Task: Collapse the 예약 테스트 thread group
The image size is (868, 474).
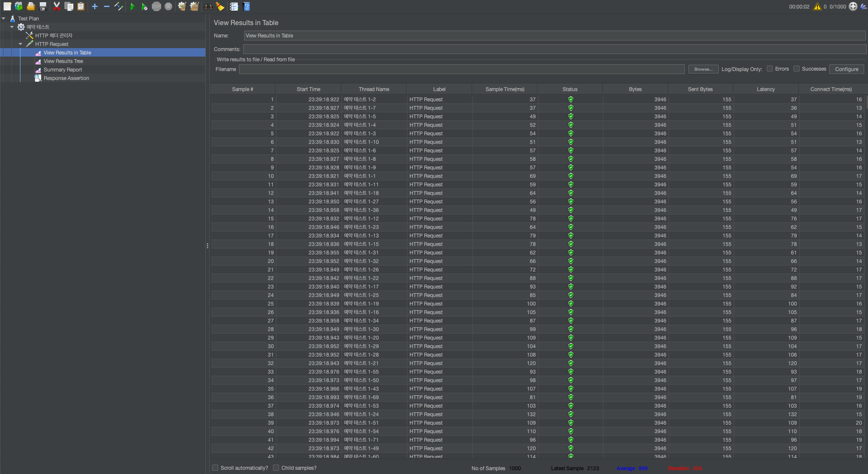Action: tap(12, 27)
